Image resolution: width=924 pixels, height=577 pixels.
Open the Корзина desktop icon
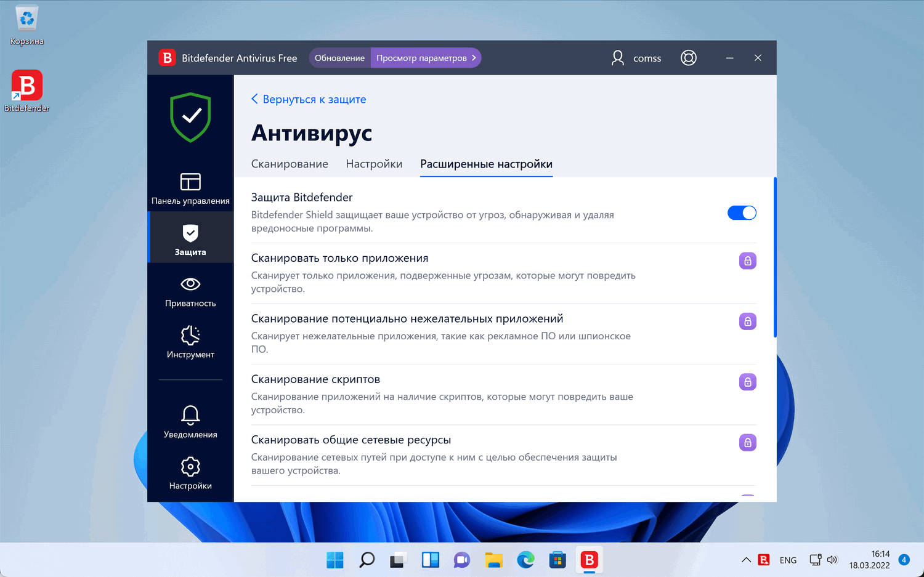click(x=27, y=26)
